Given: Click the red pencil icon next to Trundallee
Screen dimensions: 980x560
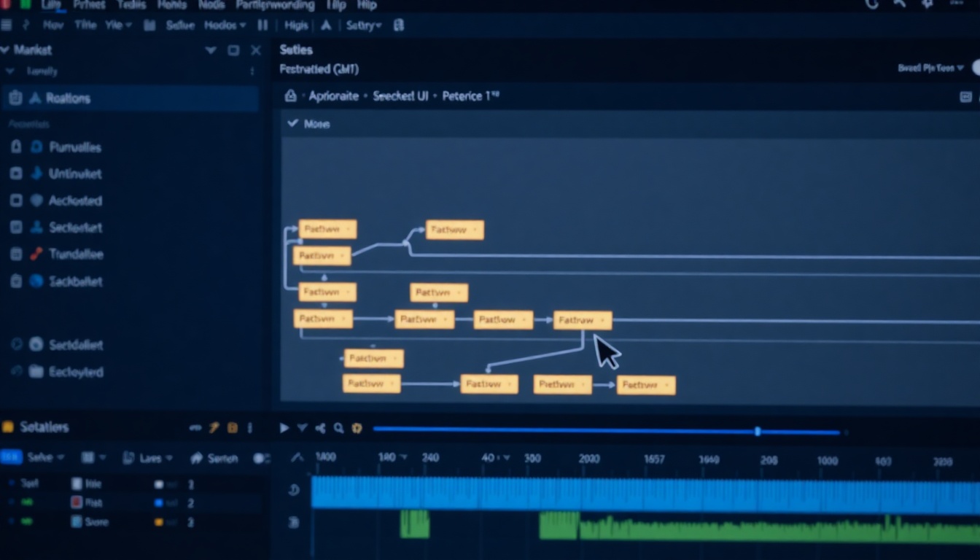Looking at the screenshot, I should (x=36, y=254).
